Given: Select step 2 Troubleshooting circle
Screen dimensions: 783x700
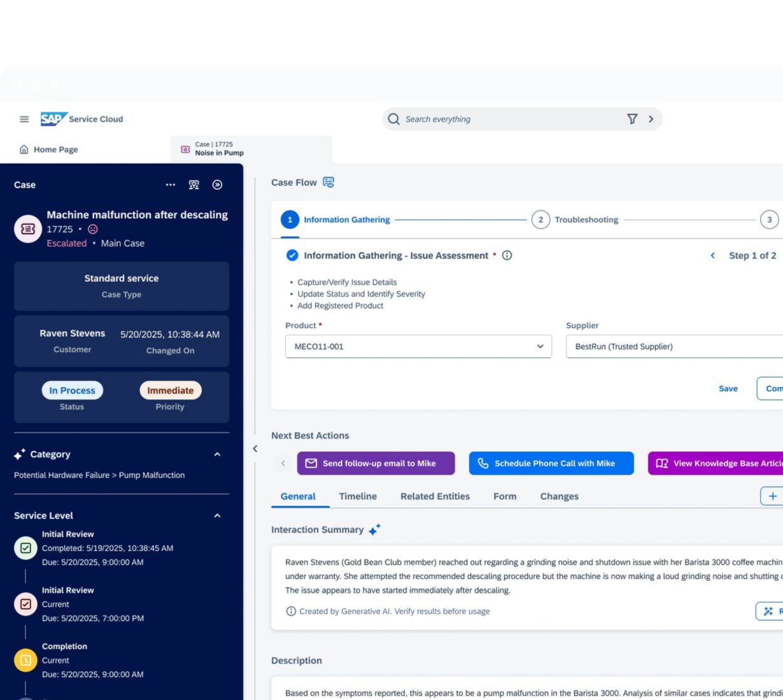Looking at the screenshot, I should [540, 220].
